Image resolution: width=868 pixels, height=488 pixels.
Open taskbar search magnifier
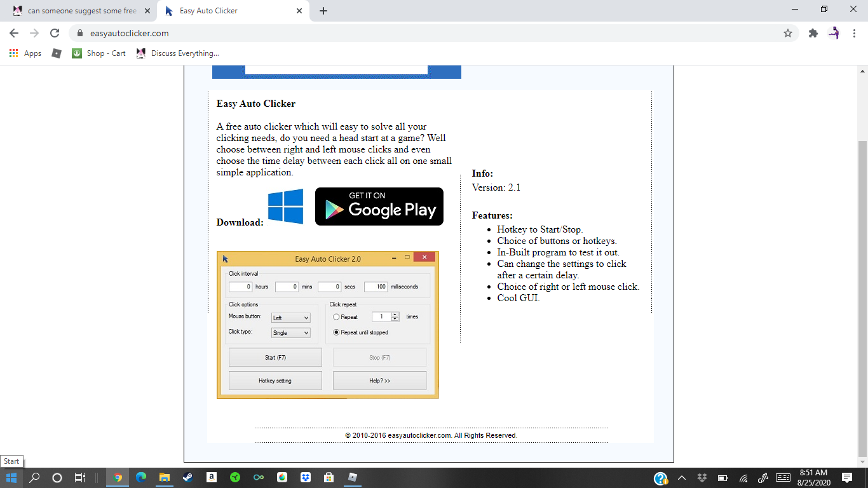coord(35,478)
